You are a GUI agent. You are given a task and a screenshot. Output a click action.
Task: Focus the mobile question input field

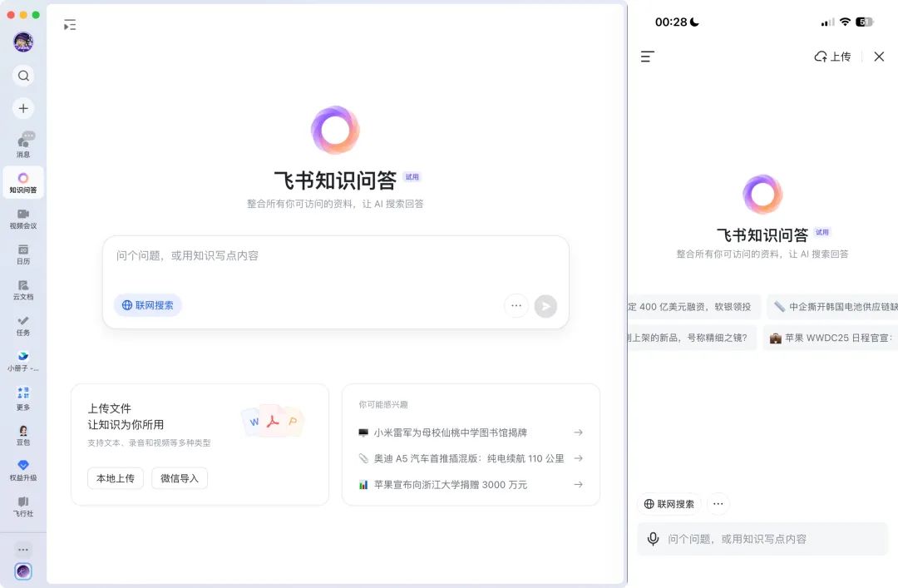(762, 539)
